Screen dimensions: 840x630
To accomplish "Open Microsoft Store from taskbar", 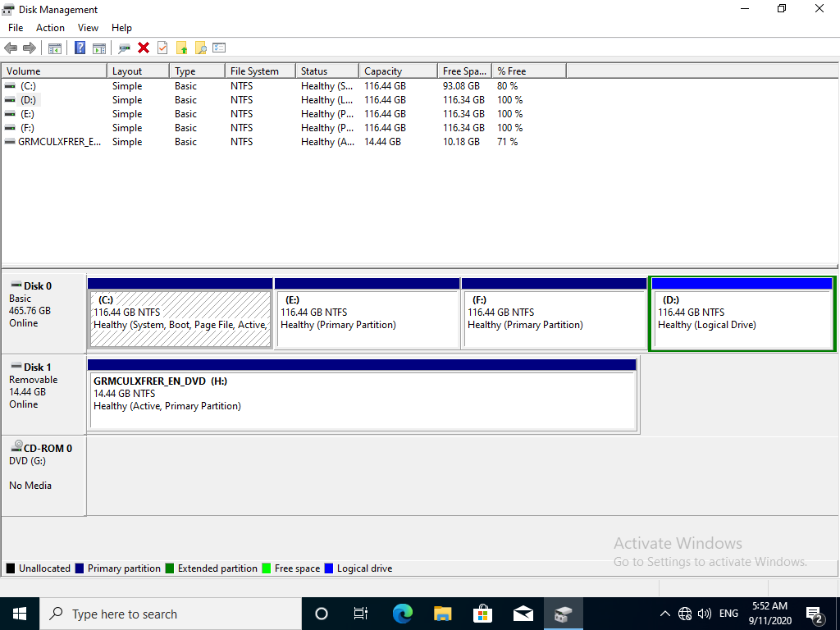I will [x=482, y=614].
